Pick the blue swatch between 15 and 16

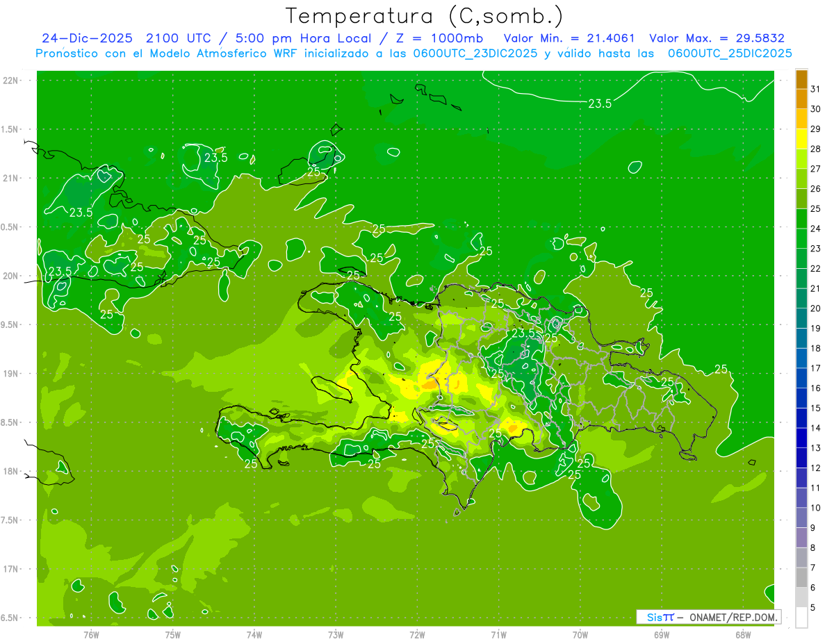(801, 398)
